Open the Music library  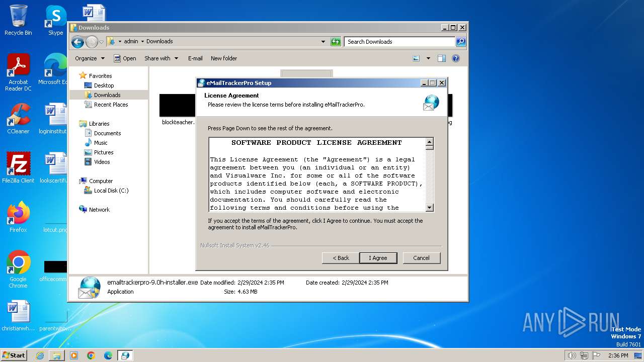point(101,143)
